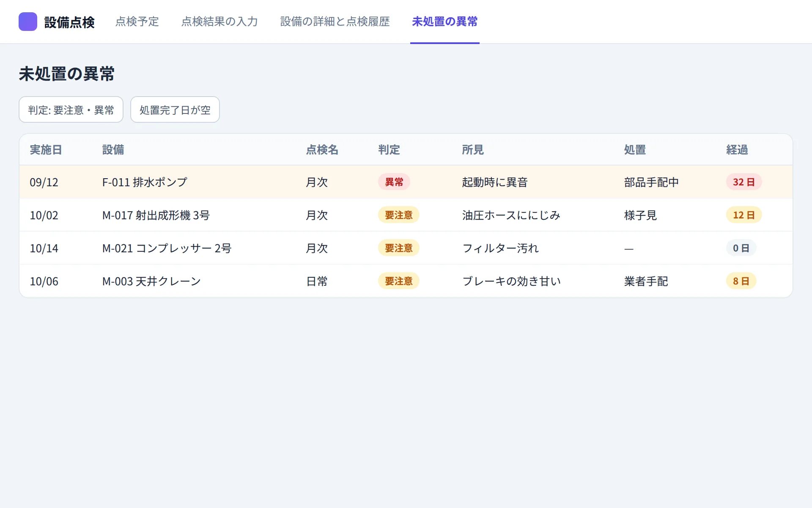The image size is (812, 508).
Task: Click the 業者手配 action cell
Action: 646,281
